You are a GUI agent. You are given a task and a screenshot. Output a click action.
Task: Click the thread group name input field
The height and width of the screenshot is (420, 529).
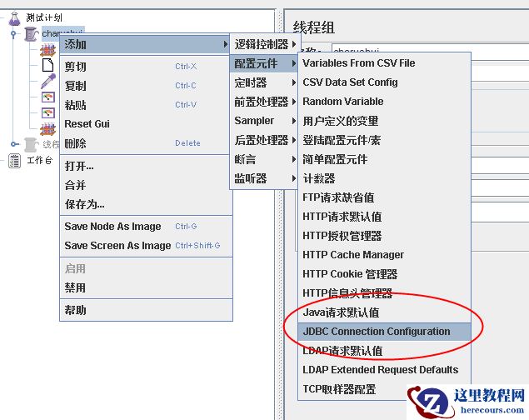pyautogui.click(x=430, y=48)
